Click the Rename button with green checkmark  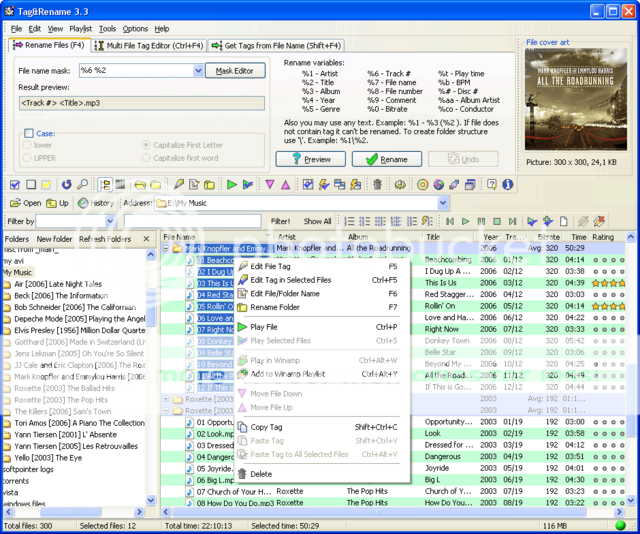[x=385, y=159]
